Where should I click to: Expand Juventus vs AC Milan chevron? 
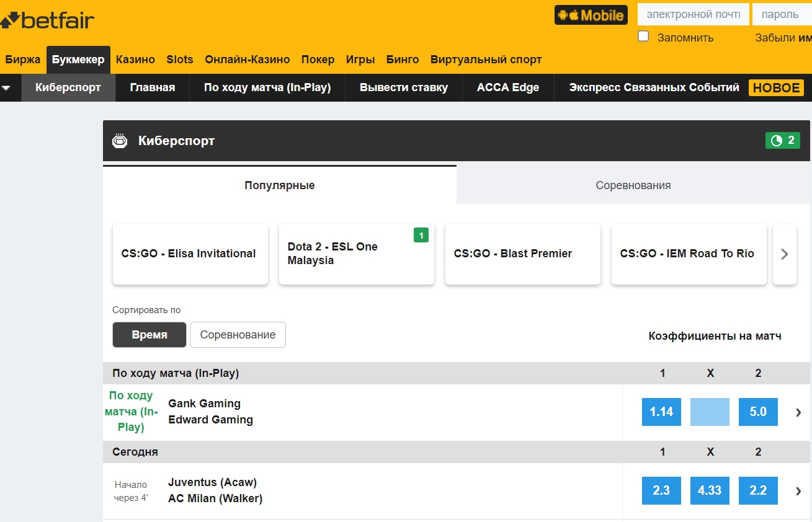[x=798, y=491]
